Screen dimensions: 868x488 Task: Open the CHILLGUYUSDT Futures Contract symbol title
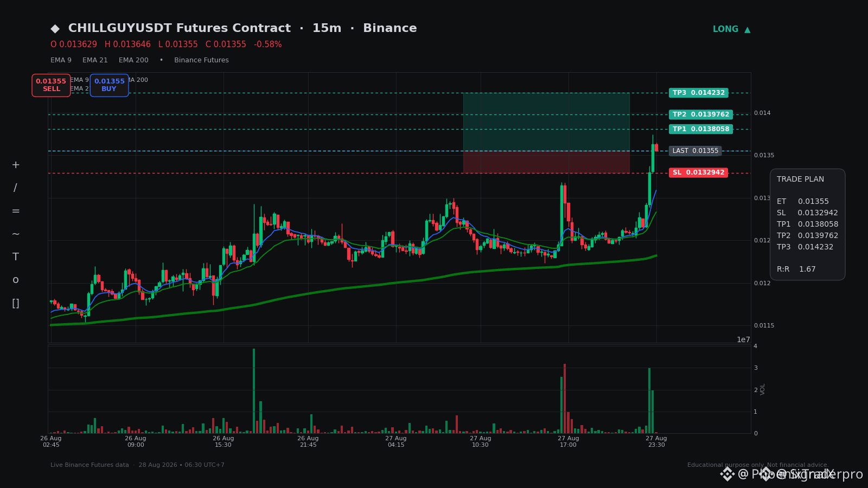pyautogui.click(x=180, y=28)
